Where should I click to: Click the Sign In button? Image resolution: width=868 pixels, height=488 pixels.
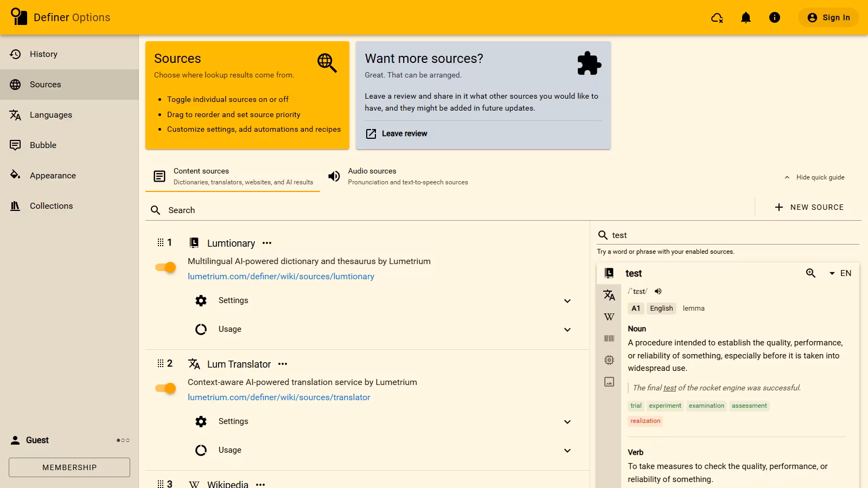pyautogui.click(x=828, y=17)
